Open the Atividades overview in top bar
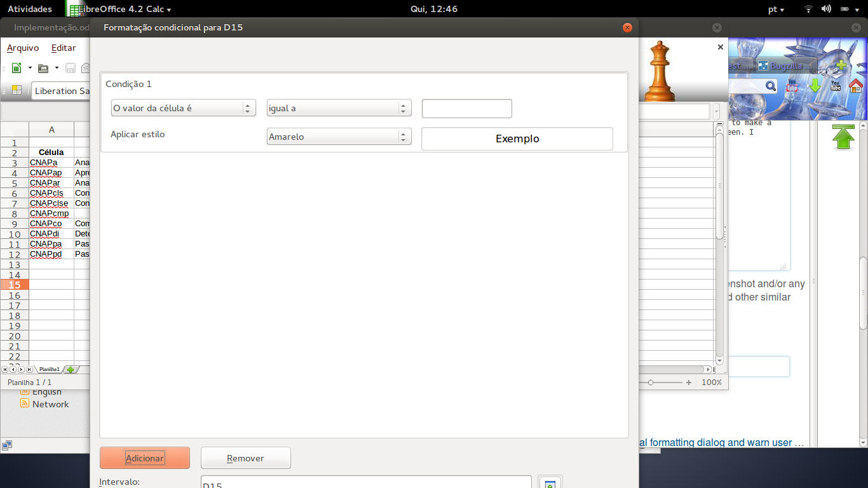Viewport: 868px width, 488px height. (30, 9)
